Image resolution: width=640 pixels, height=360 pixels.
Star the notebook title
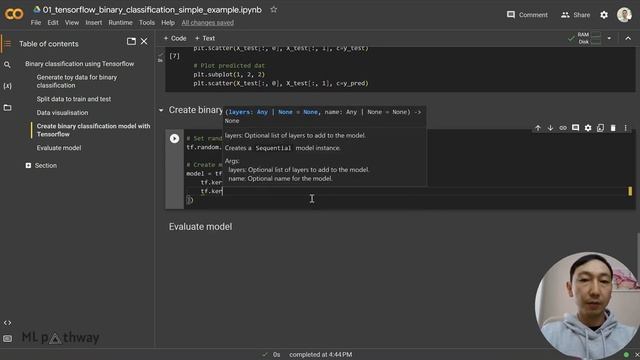tap(273, 9)
